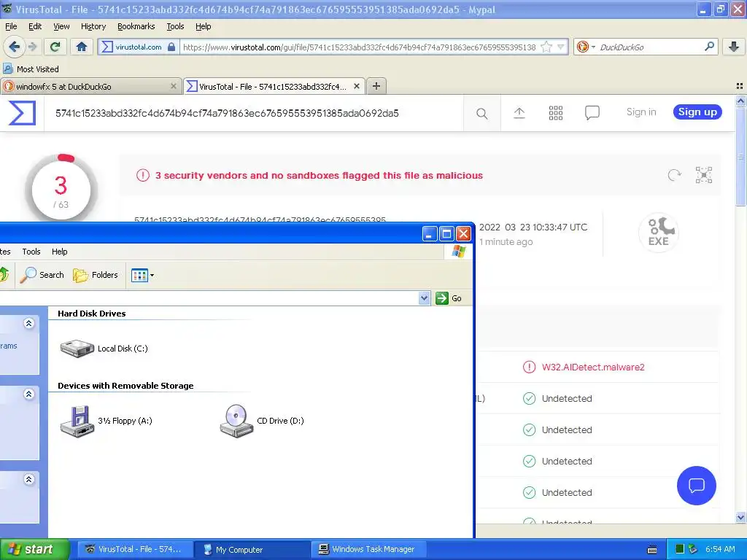Open the browser Help menu

(204, 26)
